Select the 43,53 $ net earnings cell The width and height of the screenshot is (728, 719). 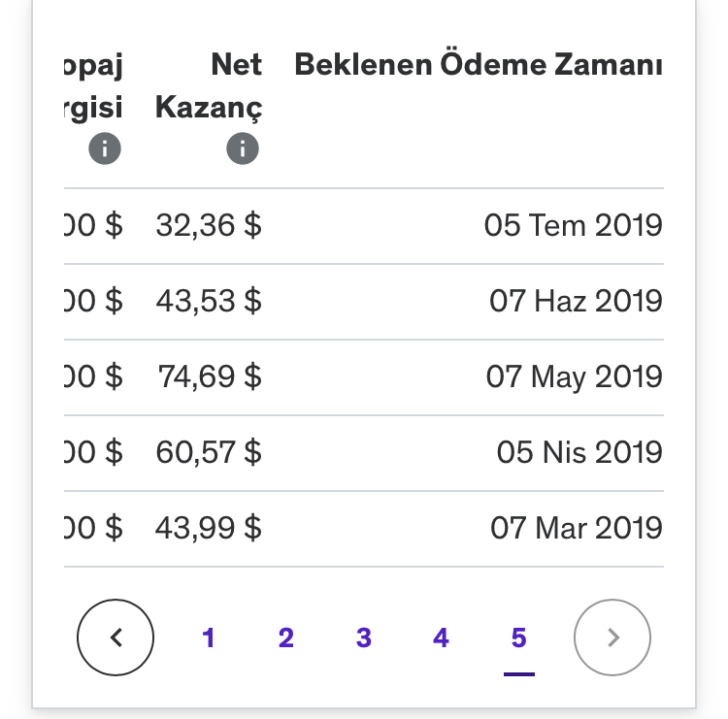tap(209, 301)
